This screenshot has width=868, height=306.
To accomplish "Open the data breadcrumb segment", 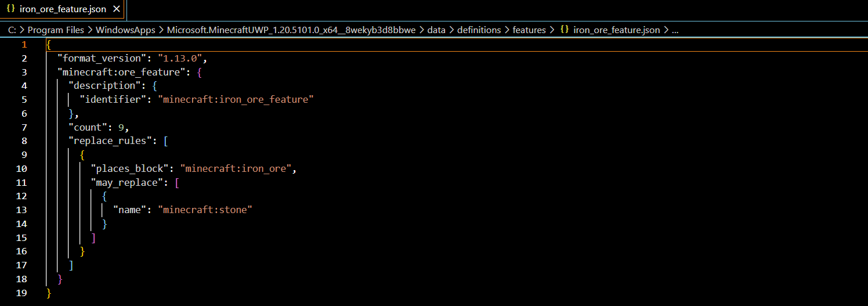I will tap(436, 30).
